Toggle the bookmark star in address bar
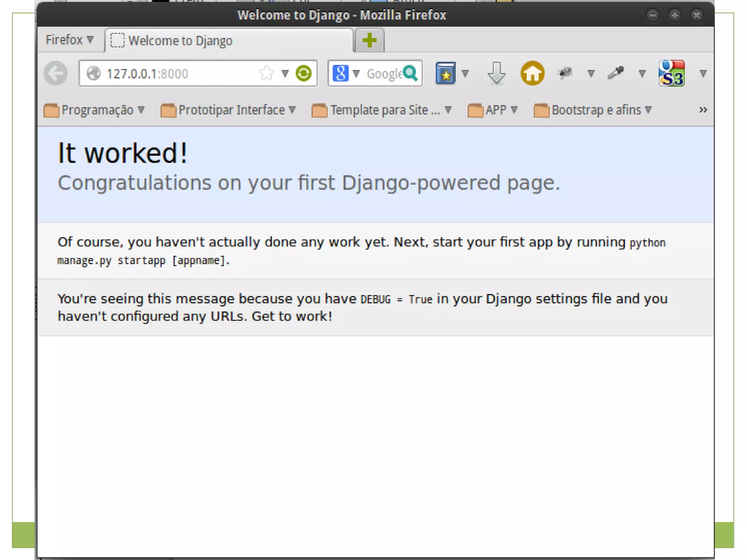The width and height of the screenshot is (747, 560). pyautogui.click(x=266, y=73)
